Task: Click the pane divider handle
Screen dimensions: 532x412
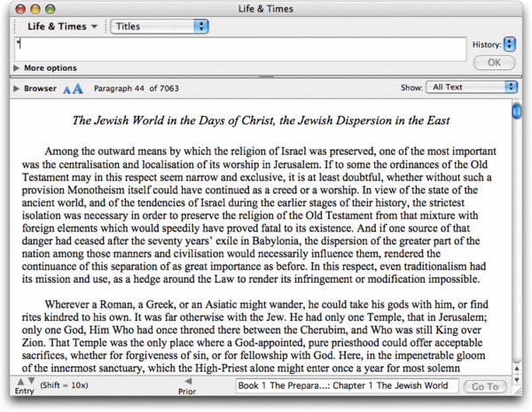Action: (266, 76)
